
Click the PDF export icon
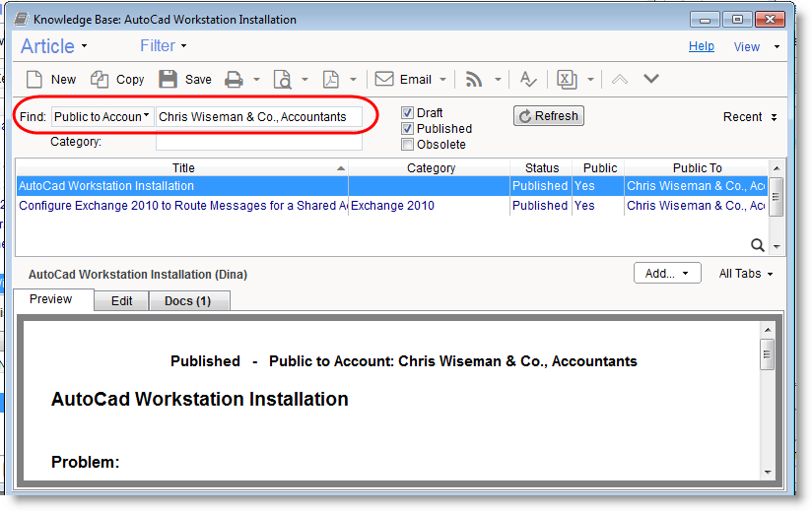pos(332,80)
